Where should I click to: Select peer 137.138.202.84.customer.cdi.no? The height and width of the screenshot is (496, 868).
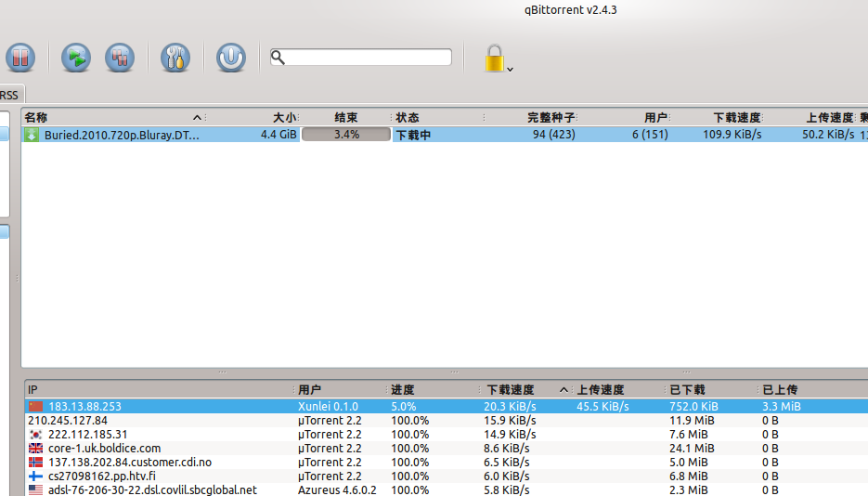coord(447,462)
